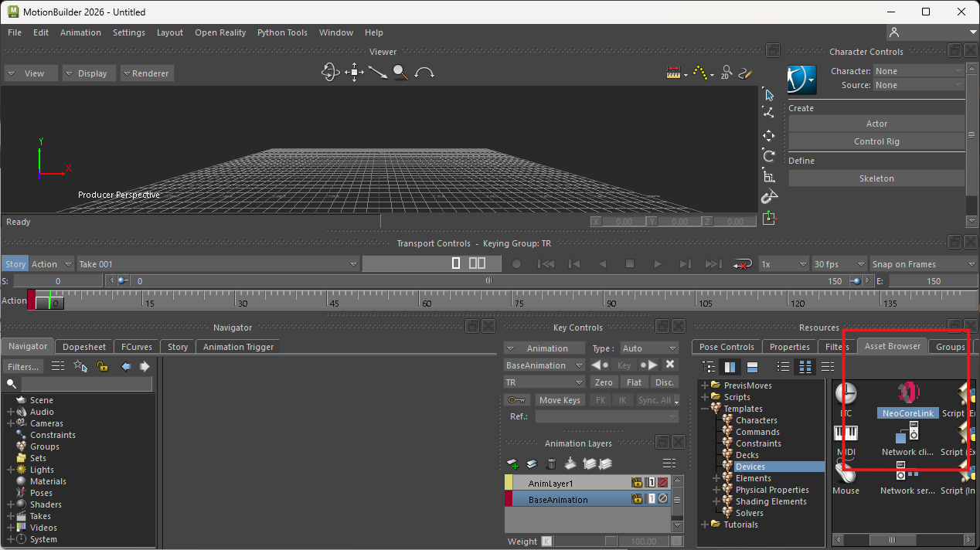Switch to the FCurves tab
The width and height of the screenshot is (980, 550).
click(137, 347)
